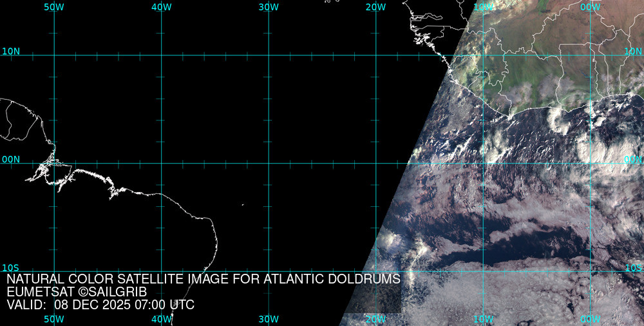Click the 40W label at top edge
This screenshot has height=326, width=644.
coord(162,6)
